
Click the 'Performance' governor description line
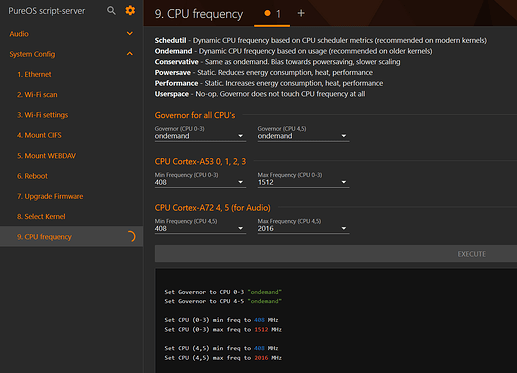coord(269,83)
